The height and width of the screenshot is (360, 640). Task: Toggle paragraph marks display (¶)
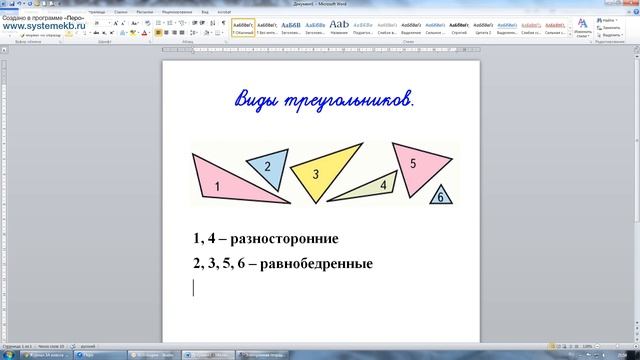coord(223,23)
